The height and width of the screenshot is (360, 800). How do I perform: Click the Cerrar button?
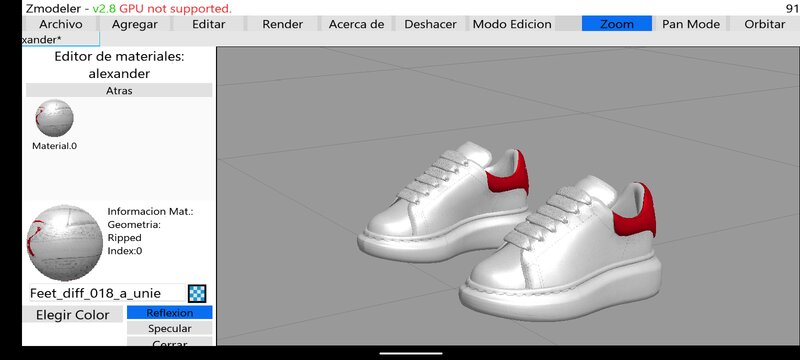coord(169,342)
